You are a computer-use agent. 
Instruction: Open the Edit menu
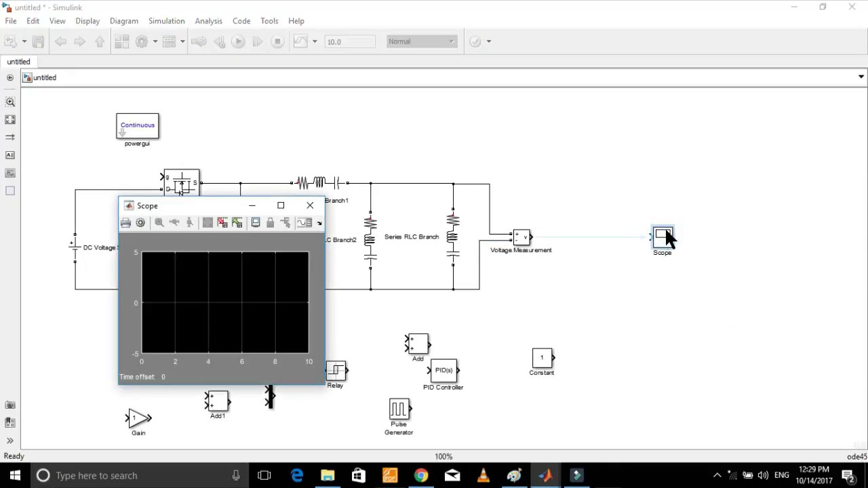pos(33,21)
